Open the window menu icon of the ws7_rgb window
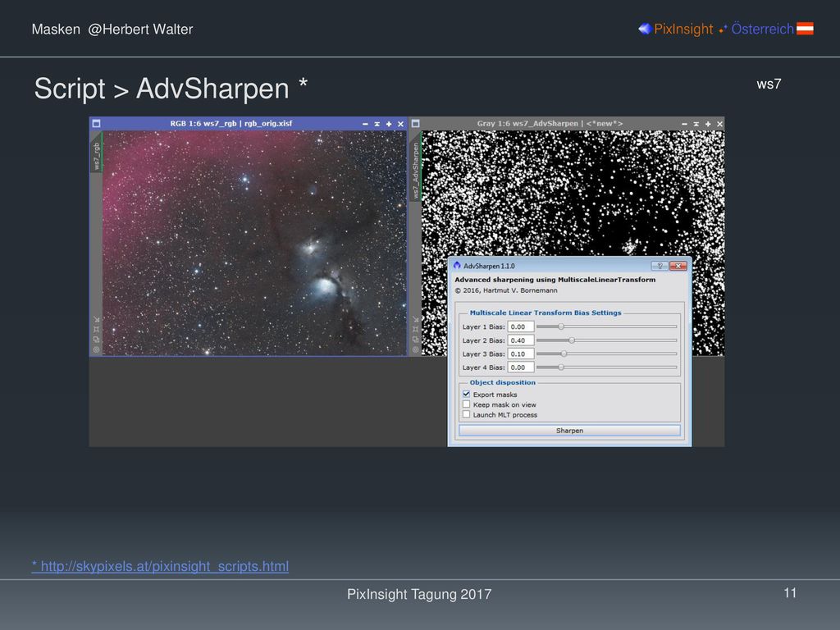 [x=97, y=123]
